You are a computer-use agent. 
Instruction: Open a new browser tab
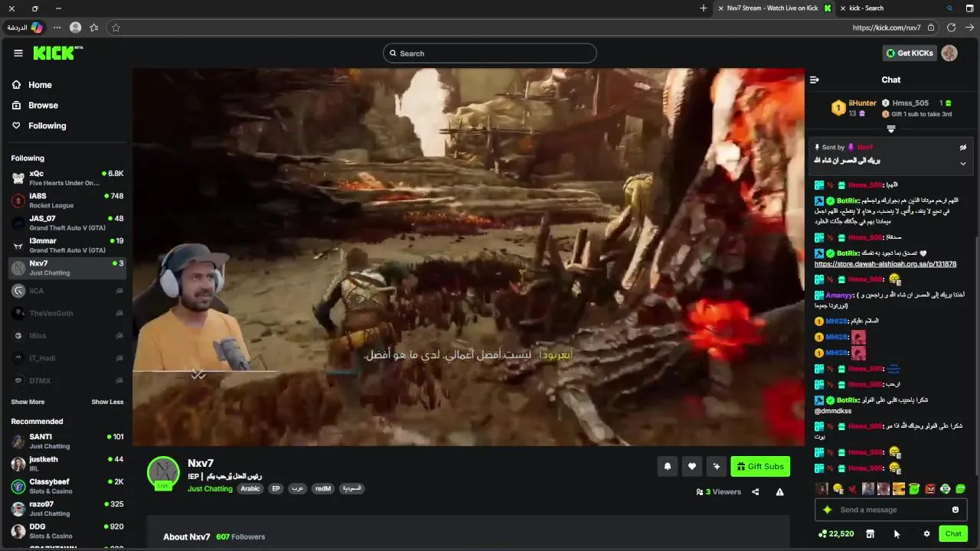pyautogui.click(x=704, y=8)
